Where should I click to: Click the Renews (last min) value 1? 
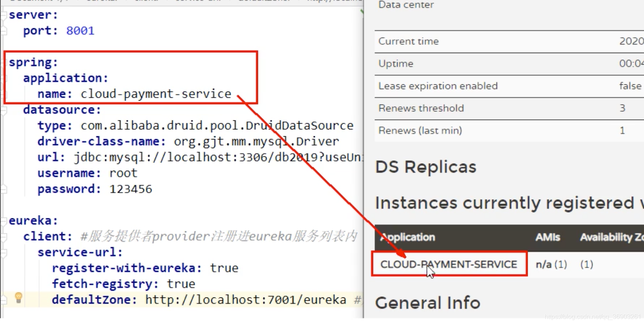622,130
